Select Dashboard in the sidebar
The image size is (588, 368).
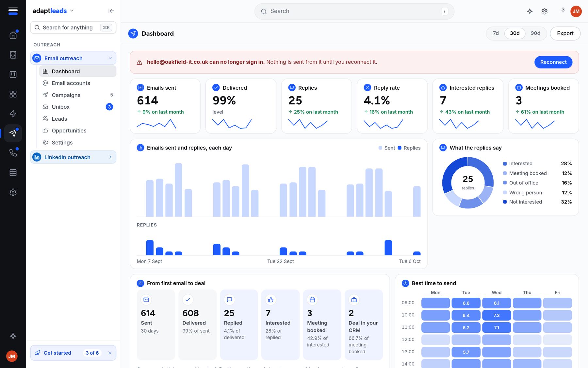[x=77, y=71]
